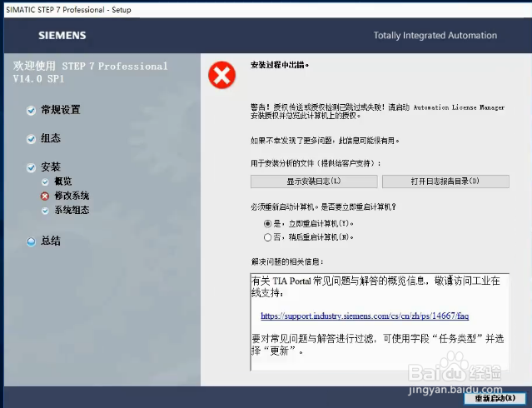Select 是，立即重启计算机 radio option

point(268,224)
